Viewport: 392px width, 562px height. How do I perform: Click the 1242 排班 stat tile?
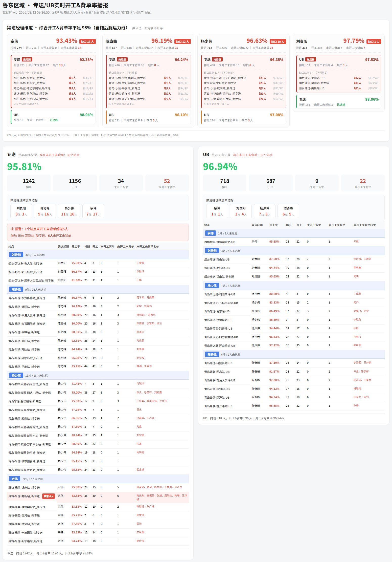click(29, 183)
